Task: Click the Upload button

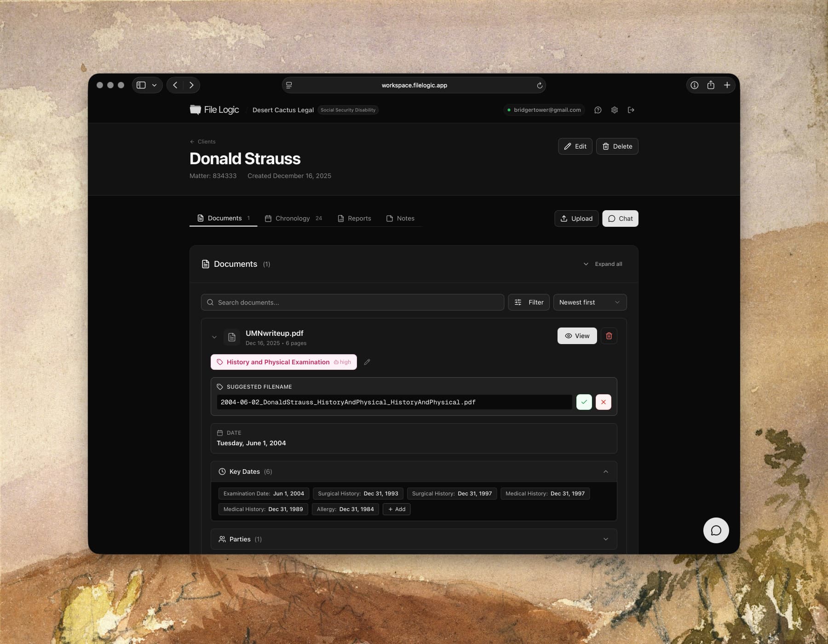Action: [x=576, y=218]
